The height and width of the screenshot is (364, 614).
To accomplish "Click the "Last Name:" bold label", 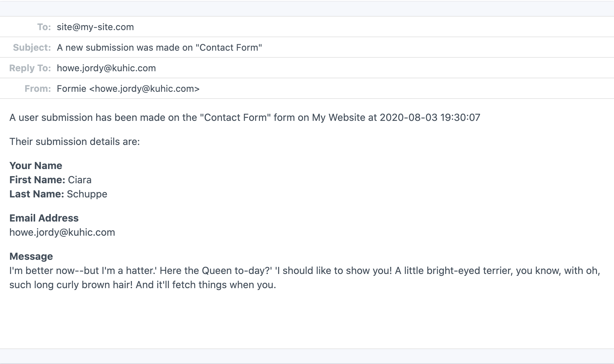I will pyautogui.click(x=37, y=194).
